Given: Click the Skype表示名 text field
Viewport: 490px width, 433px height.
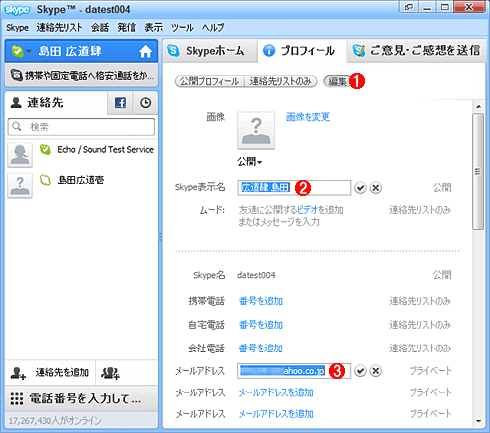Looking at the screenshot, I should tap(294, 188).
